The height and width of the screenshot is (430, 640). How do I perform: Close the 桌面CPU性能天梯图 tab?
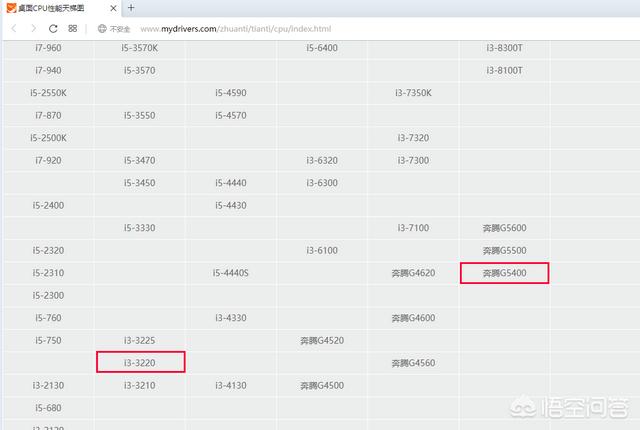(113, 8)
